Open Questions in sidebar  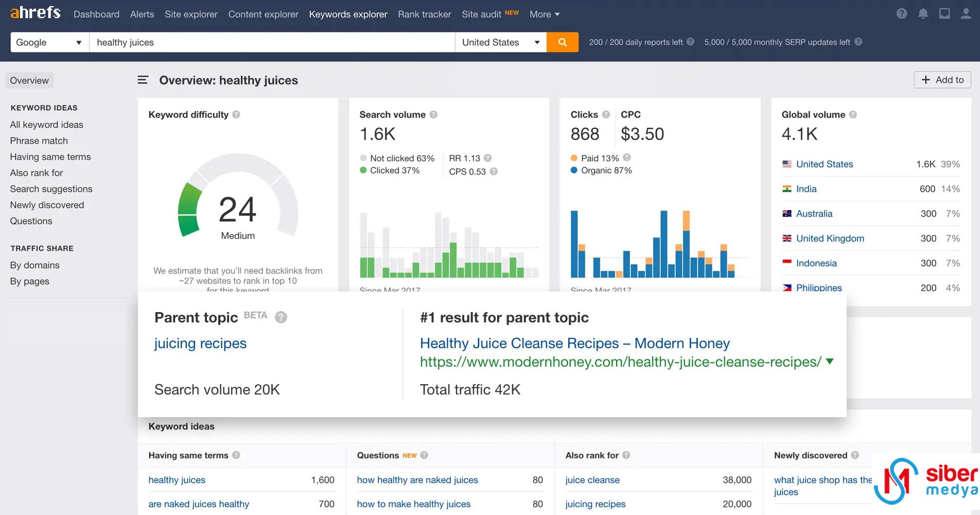(x=31, y=220)
